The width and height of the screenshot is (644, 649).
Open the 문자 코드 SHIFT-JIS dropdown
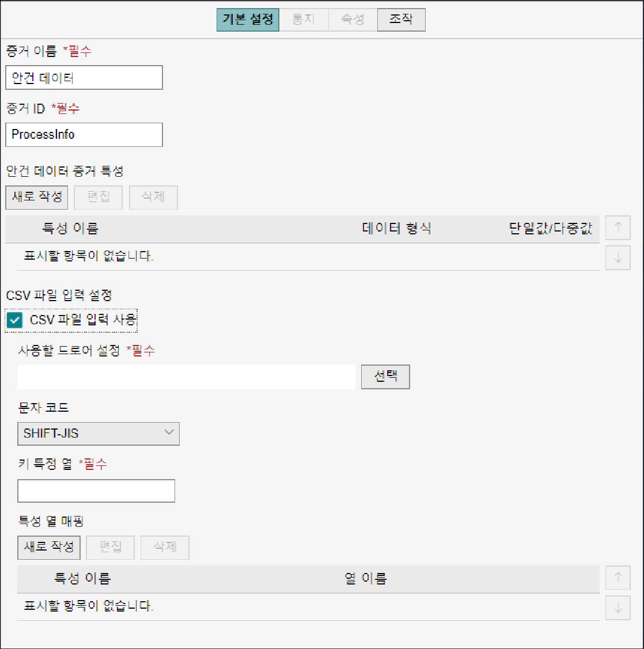tap(98, 434)
